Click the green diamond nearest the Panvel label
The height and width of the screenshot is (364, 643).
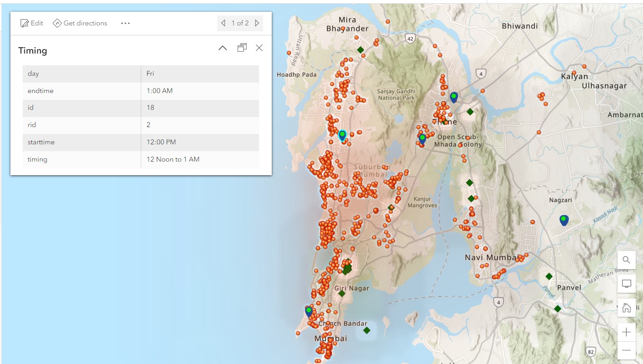[549, 276]
